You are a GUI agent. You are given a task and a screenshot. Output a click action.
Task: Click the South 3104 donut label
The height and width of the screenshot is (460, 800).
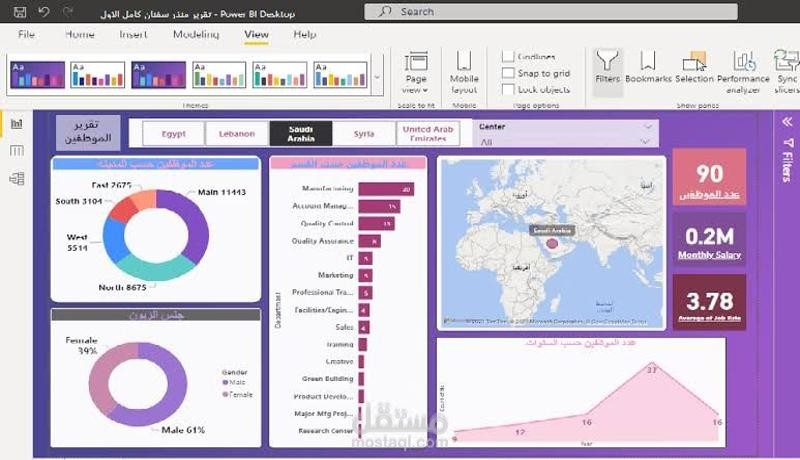point(79,201)
